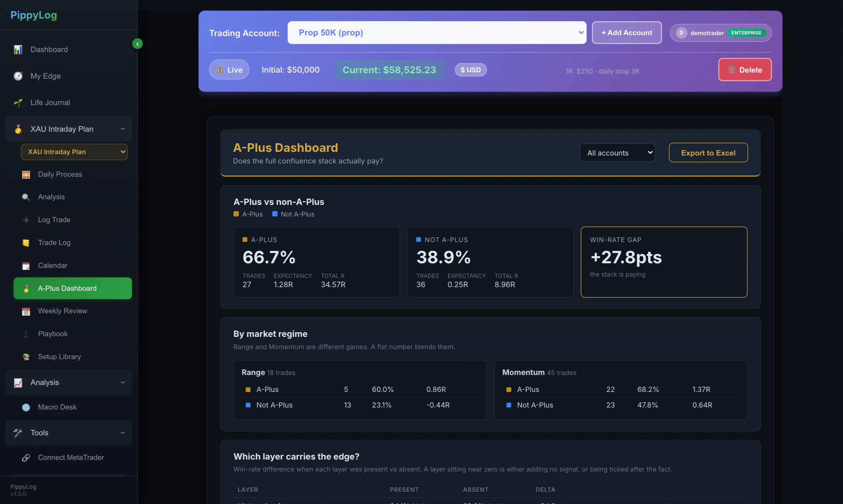Export to Excel button
The width and height of the screenshot is (843, 504).
click(x=708, y=153)
